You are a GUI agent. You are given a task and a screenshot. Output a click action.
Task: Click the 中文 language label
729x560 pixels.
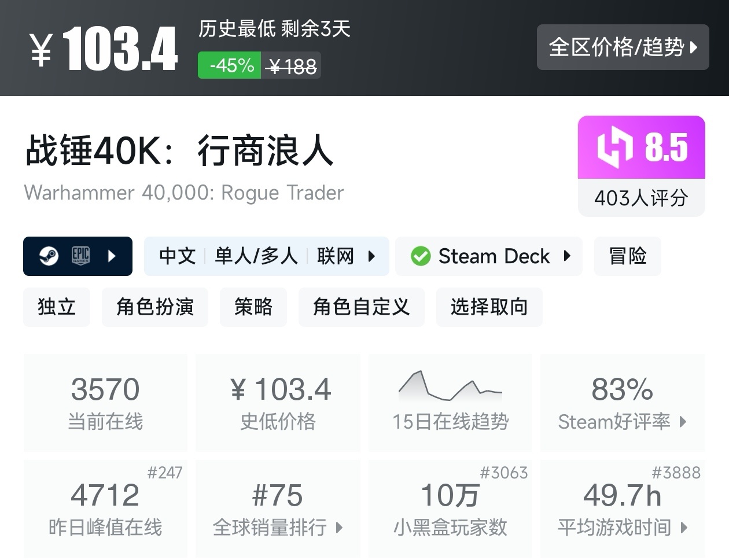177,256
